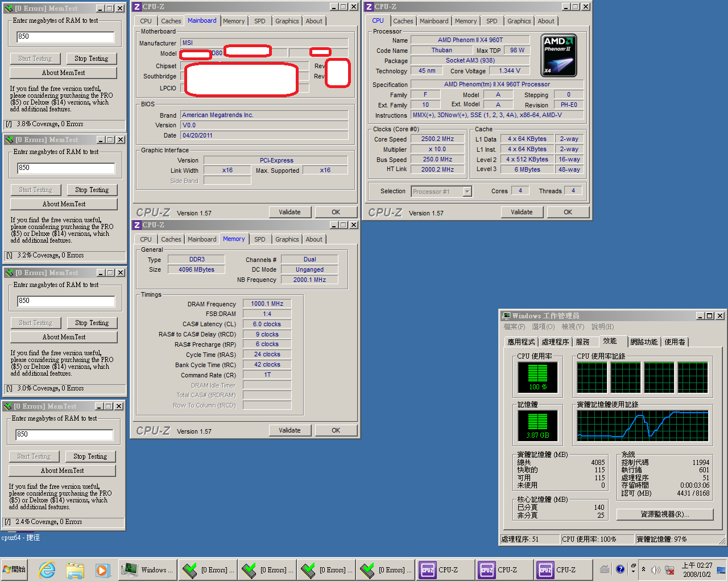Click the 實體記憶體使用記錄 history graph
The image size is (728, 582).
(643, 426)
